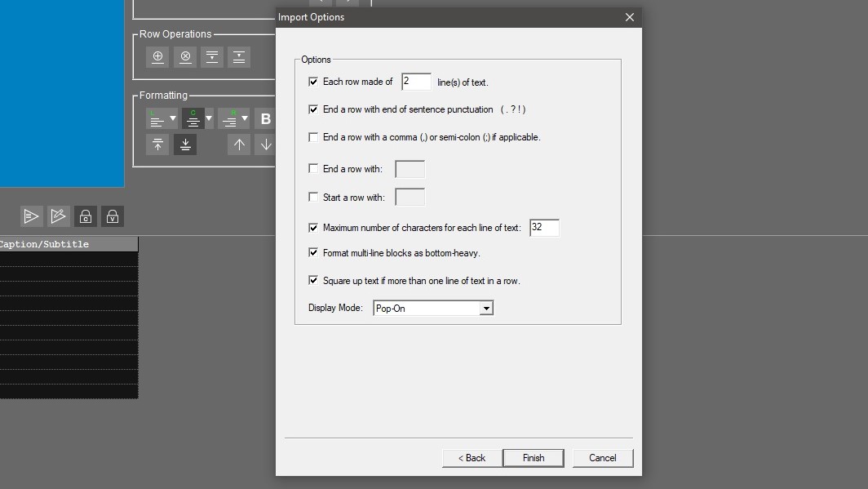Viewport: 868px width, 489px height.
Task: Uncheck Each row made of lines of text
Action: 313,82
